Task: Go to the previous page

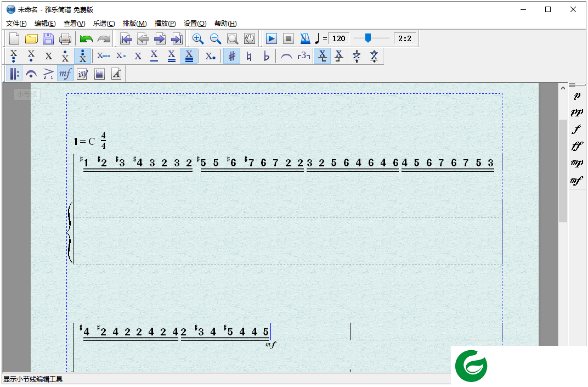Action: point(143,38)
